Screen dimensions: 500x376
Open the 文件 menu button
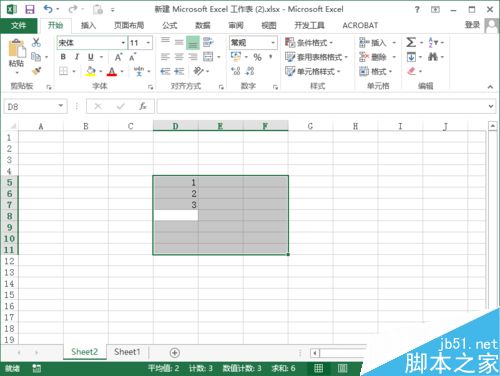[18, 25]
